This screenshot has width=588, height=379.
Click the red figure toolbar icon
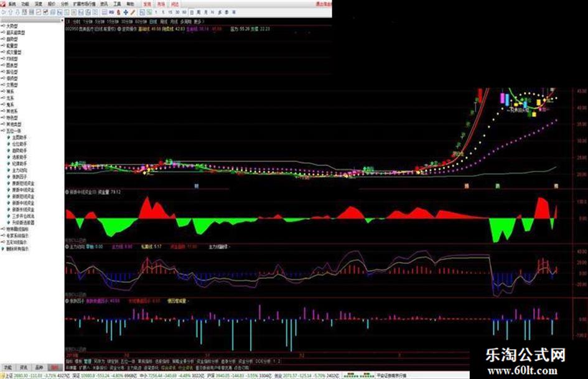click(x=118, y=12)
